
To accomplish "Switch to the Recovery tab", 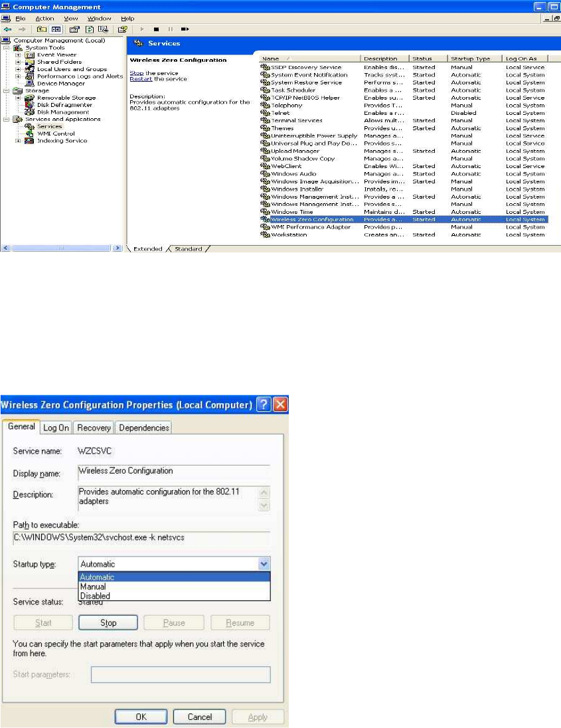I will click(94, 428).
